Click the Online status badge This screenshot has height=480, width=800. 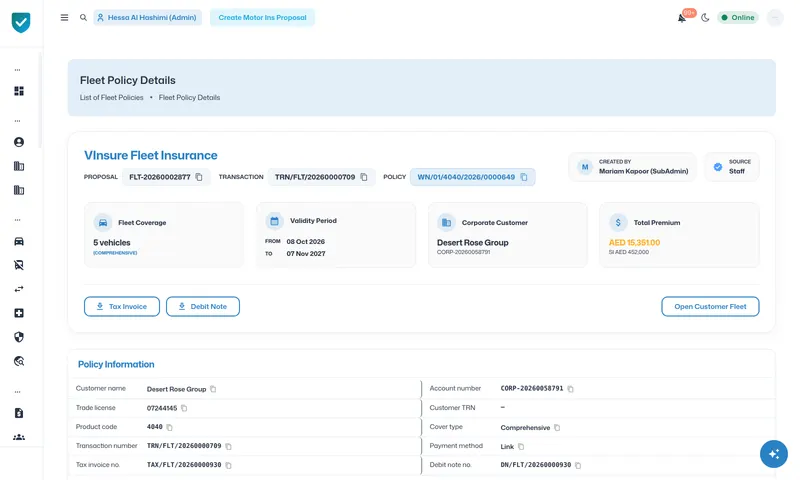click(x=738, y=17)
